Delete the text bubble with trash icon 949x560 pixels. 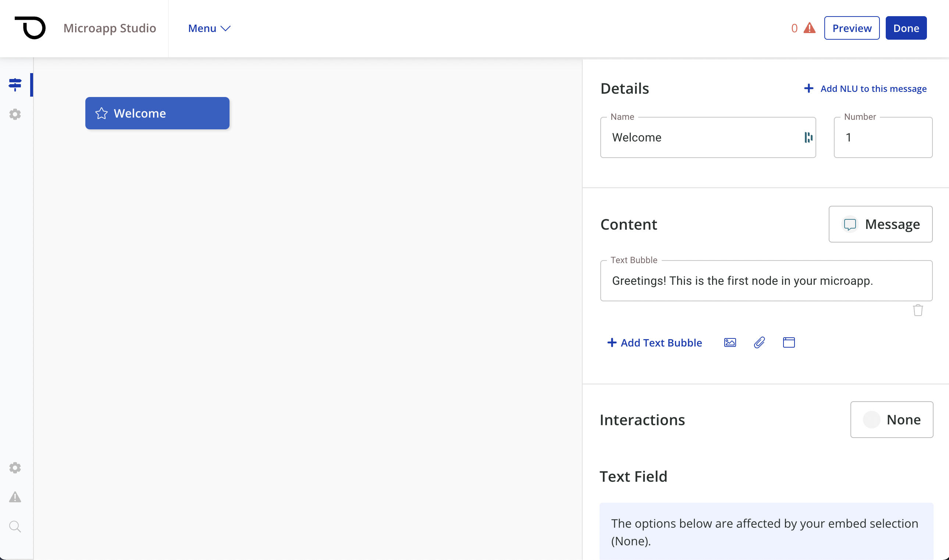pyautogui.click(x=918, y=310)
